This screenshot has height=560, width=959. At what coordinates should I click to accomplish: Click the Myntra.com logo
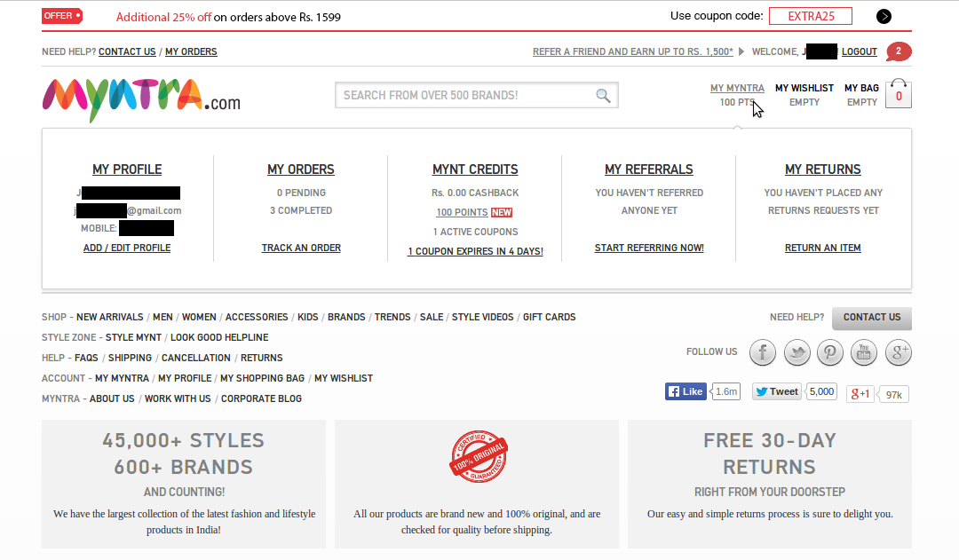tap(141, 99)
